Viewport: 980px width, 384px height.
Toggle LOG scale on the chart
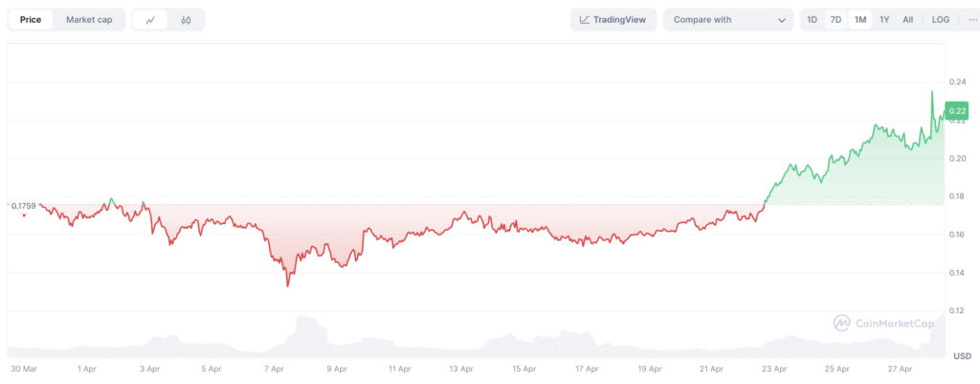tap(941, 20)
